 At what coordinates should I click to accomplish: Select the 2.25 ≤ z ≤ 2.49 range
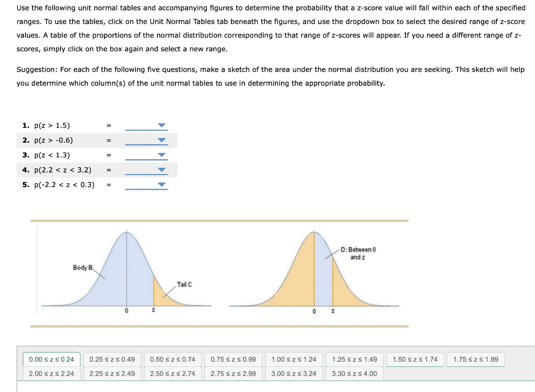(111, 374)
